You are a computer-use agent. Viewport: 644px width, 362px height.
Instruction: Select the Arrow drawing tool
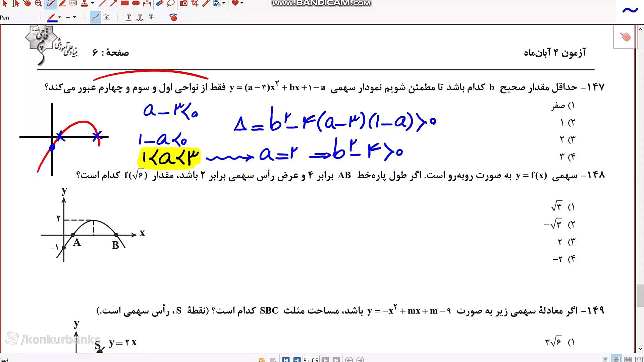click(113, 3)
